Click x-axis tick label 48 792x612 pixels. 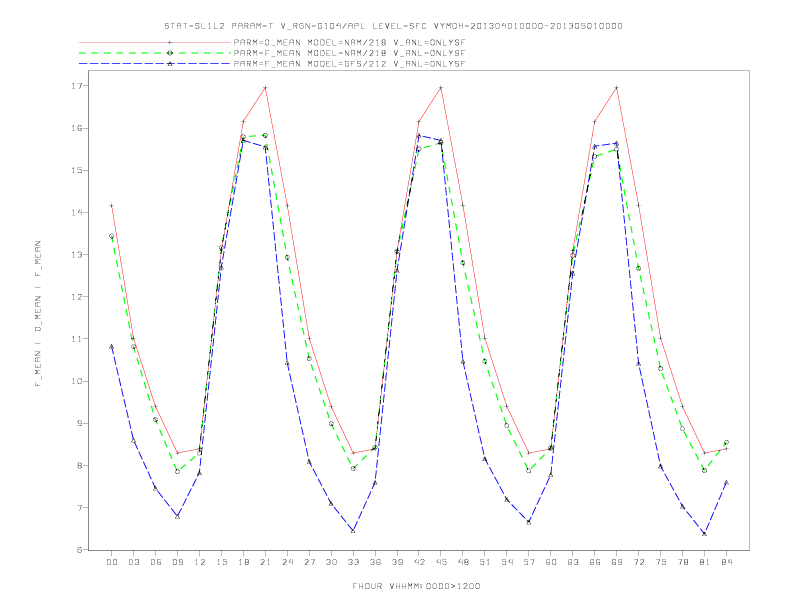(x=463, y=562)
